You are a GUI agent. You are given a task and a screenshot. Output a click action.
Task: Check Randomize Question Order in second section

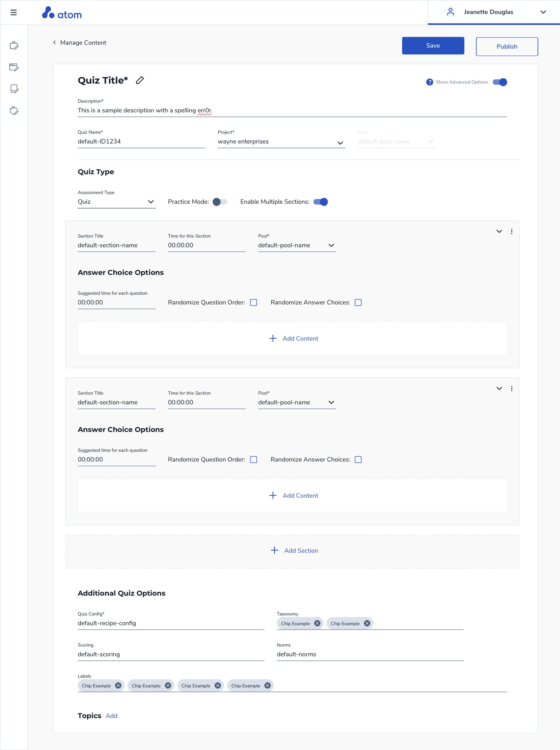click(254, 460)
